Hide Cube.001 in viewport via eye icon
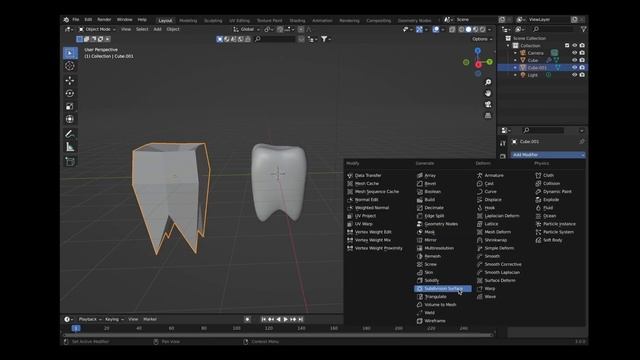The image size is (640, 360). (574, 68)
